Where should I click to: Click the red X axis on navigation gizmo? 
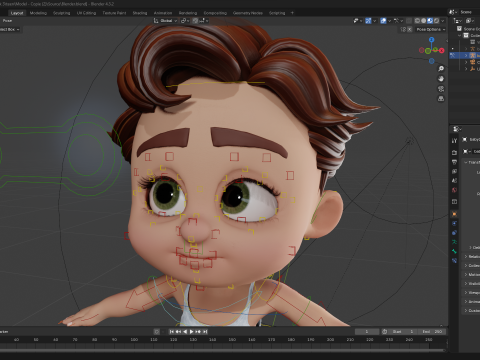442,51
